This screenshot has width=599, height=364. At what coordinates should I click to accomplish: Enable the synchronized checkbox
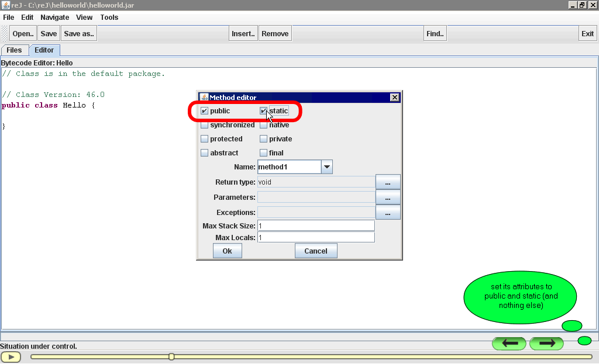[204, 125]
